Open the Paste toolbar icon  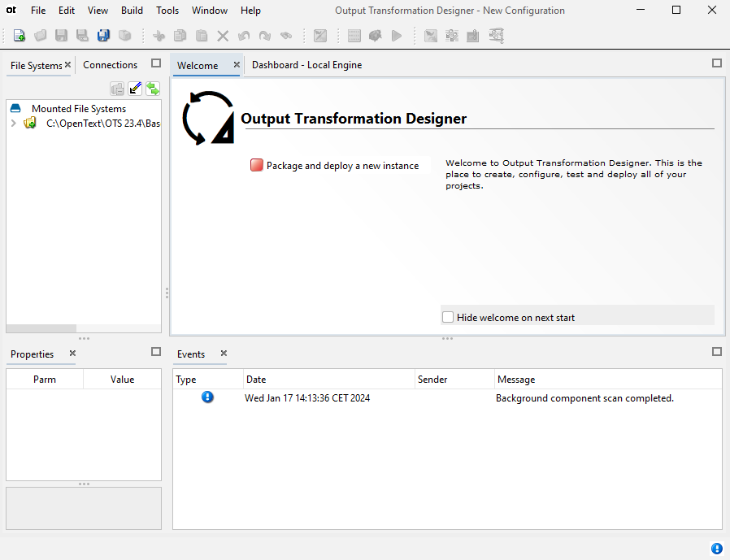tap(201, 36)
